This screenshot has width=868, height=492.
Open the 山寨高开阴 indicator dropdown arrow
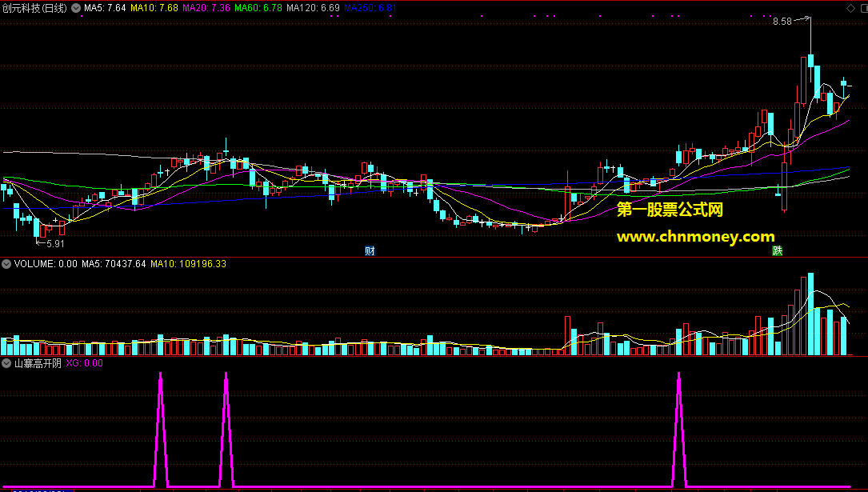pyautogui.click(x=6, y=363)
